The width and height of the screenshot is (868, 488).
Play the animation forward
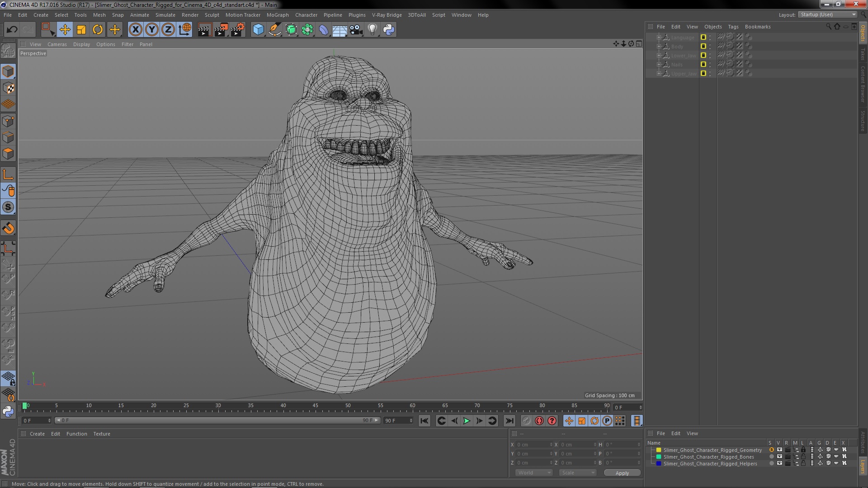coord(467,421)
